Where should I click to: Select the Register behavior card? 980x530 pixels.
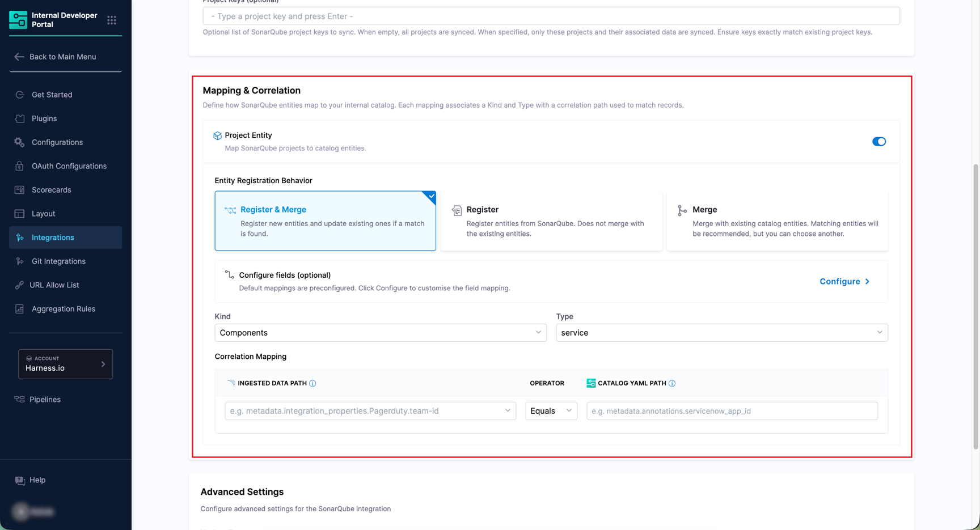tap(551, 221)
